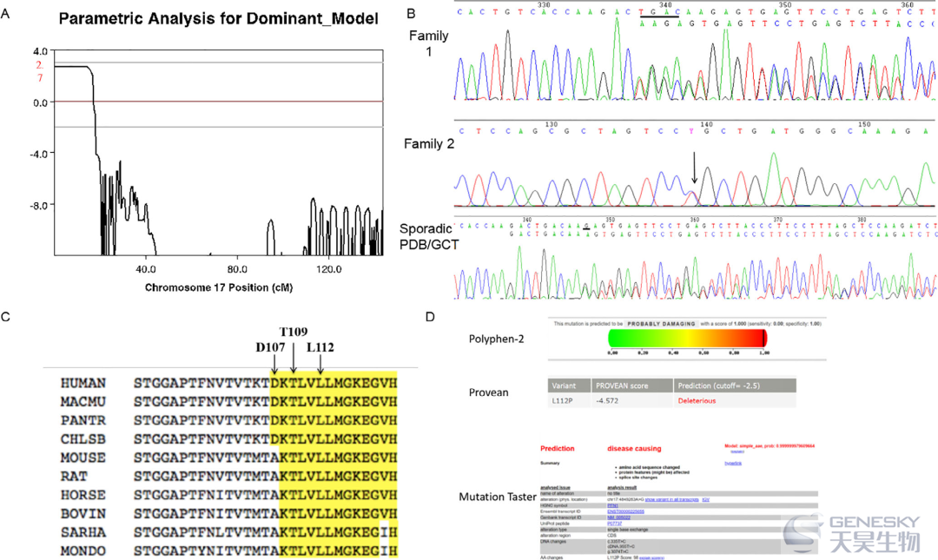Click the 40.0 tick label on x-axis
The image size is (938, 560).
pyautogui.click(x=146, y=269)
